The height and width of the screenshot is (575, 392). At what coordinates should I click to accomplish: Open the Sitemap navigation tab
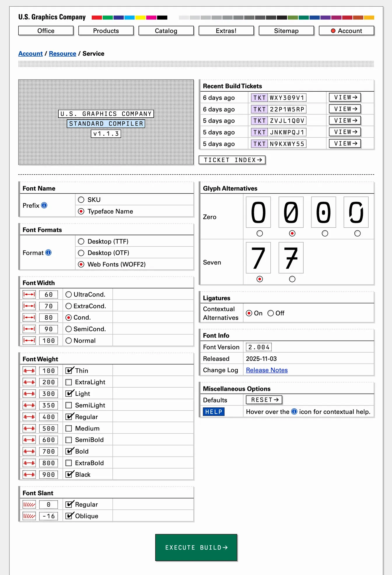(x=286, y=31)
